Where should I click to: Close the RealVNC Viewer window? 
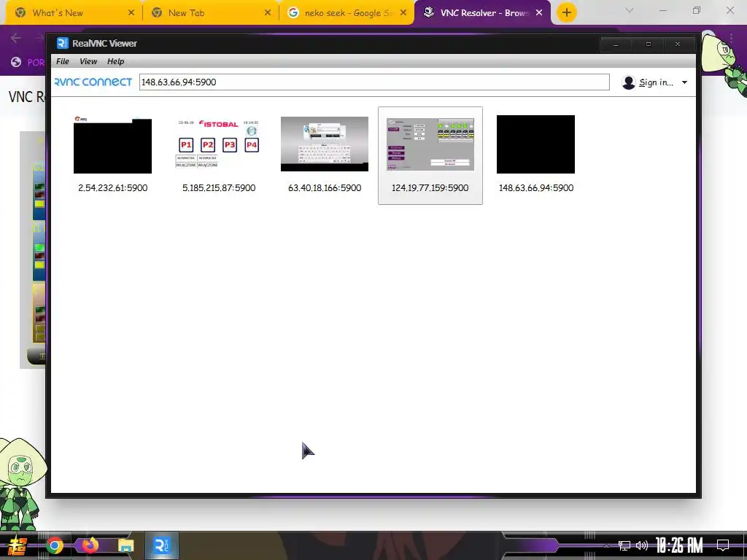pyautogui.click(x=678, y=44)
